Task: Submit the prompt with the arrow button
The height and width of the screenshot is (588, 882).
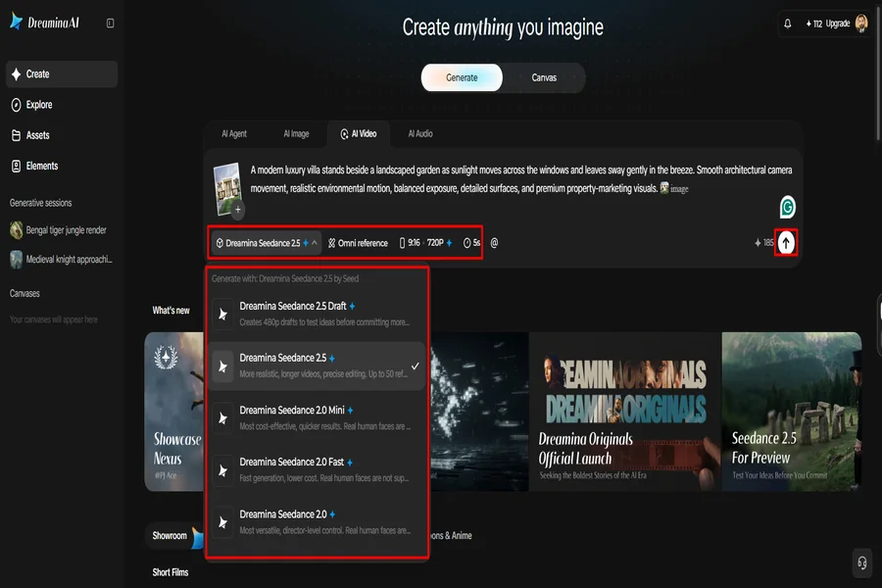Action: coord(786,243)
